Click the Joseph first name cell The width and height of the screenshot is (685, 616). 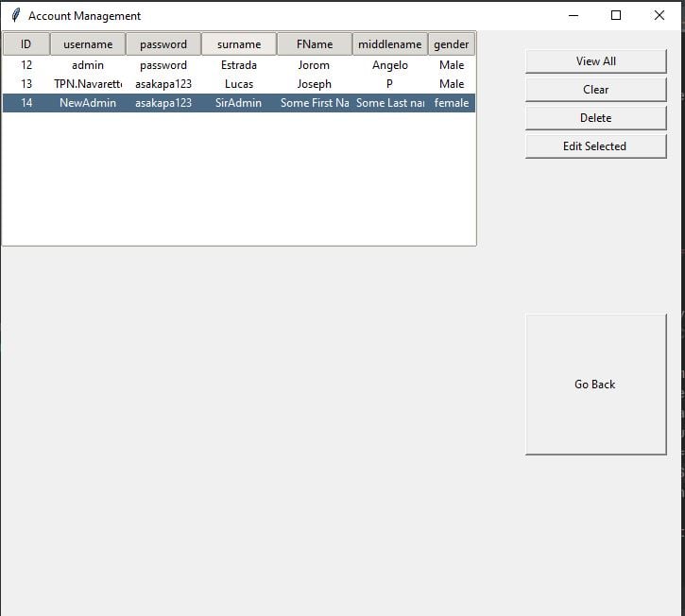(315, 84)
